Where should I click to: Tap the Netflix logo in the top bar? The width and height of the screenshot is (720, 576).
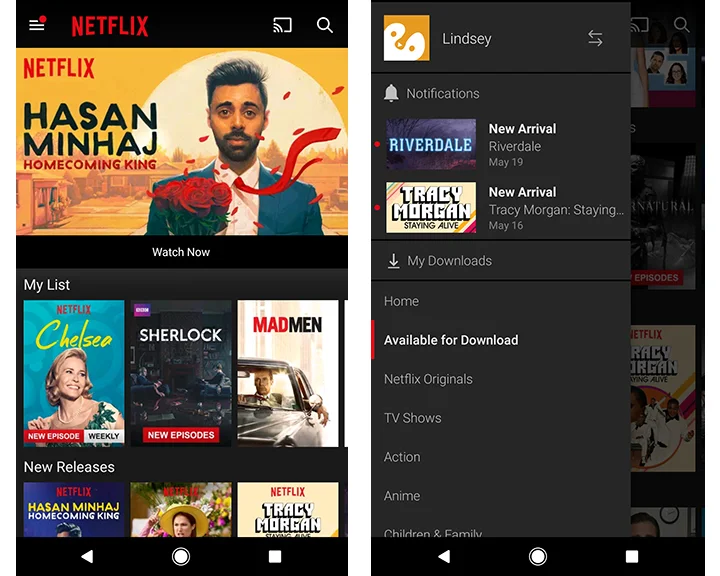110,26
